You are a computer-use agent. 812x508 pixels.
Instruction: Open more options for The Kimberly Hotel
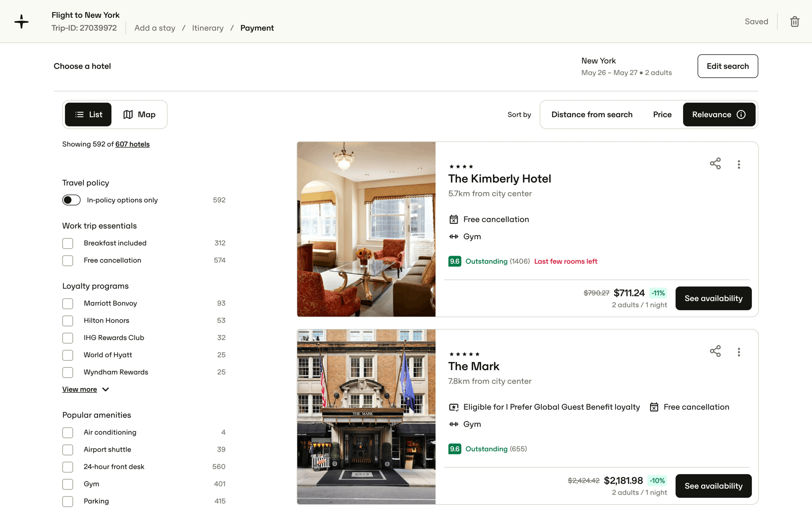click(739, 164)
